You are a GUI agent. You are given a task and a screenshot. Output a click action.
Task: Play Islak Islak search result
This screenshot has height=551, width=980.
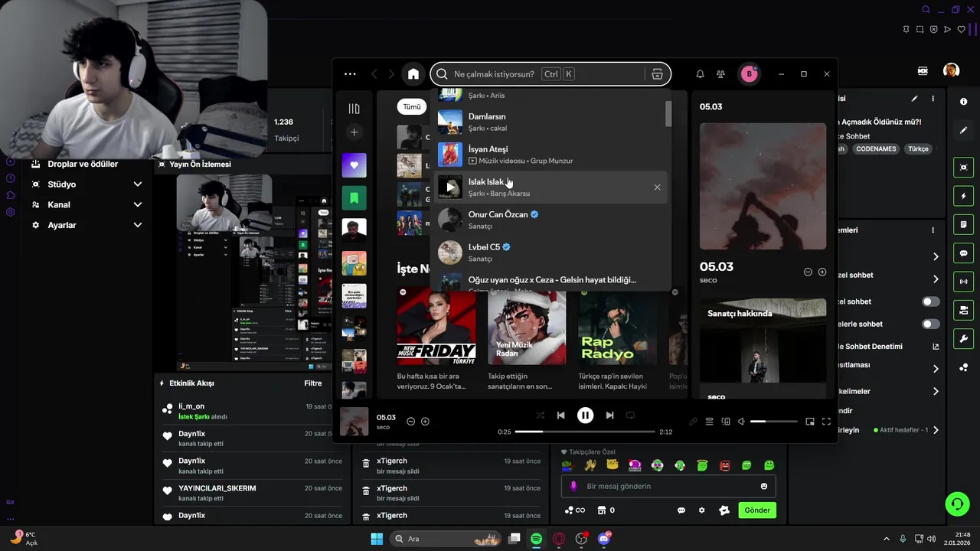pos(450,187)
